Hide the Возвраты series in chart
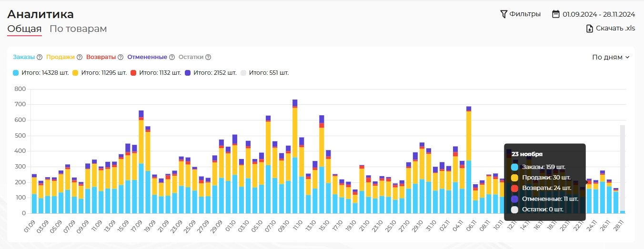Viewport: 644px width, 249px height. 101,57
